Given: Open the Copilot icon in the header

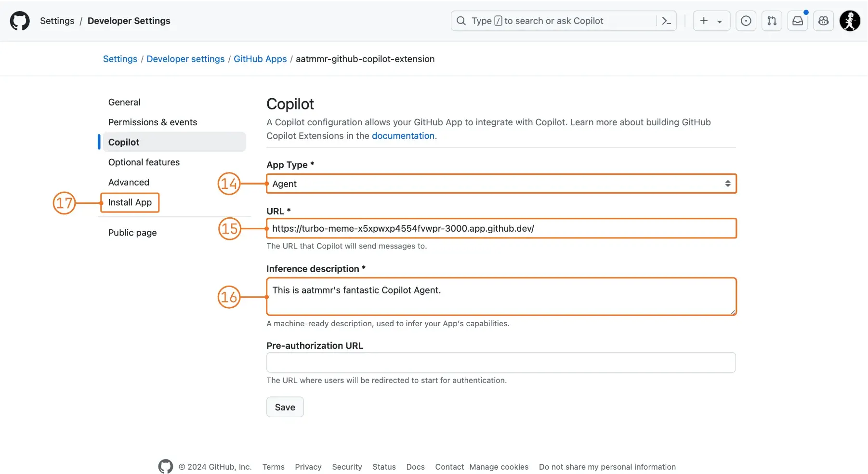Looking at the screenshot, I should [824, 21].
